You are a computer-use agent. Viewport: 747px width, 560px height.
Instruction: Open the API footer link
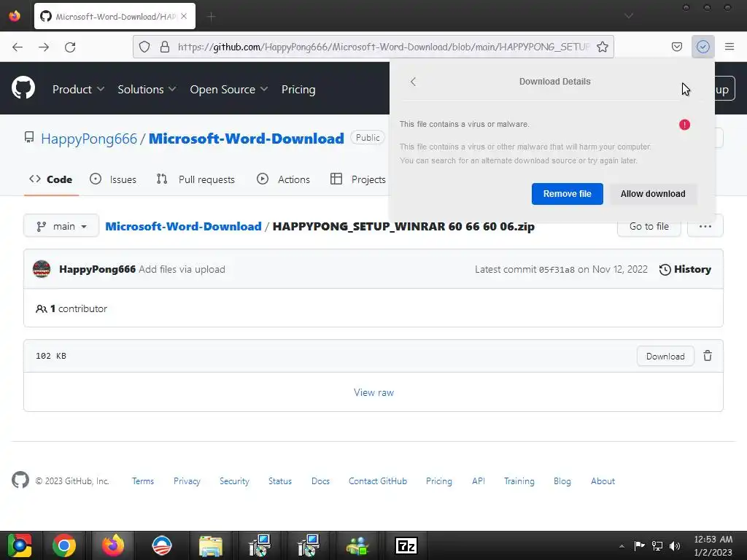pos(479,481)
